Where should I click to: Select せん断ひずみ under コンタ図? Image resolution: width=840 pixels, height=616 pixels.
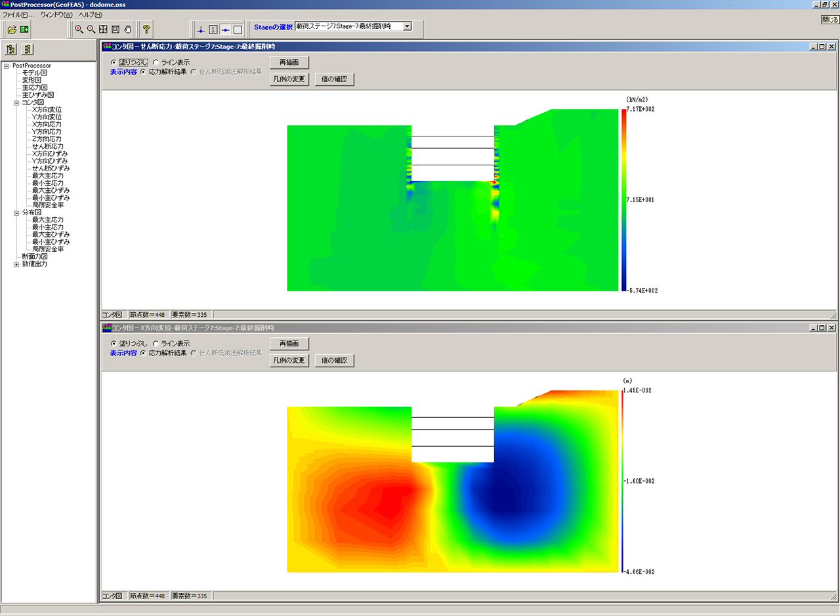coord(50,169)
